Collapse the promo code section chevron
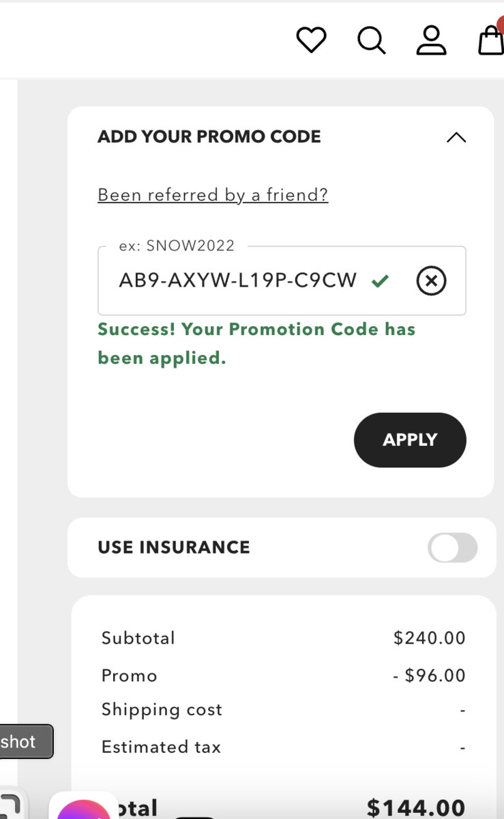 coord(456,137)
